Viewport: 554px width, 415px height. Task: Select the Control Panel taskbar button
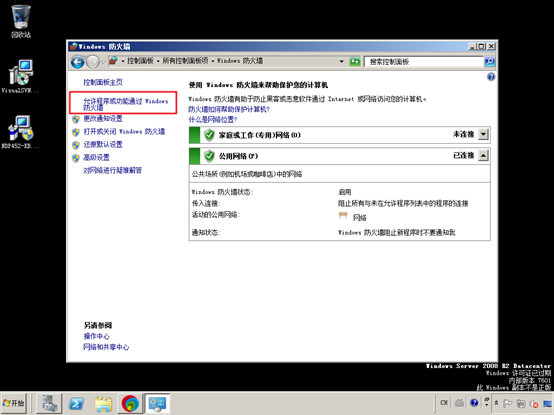tap(157, 403)
